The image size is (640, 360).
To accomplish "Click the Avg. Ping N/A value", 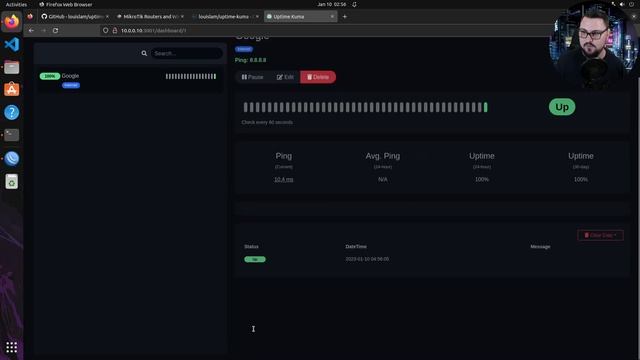I will [383, 180].
